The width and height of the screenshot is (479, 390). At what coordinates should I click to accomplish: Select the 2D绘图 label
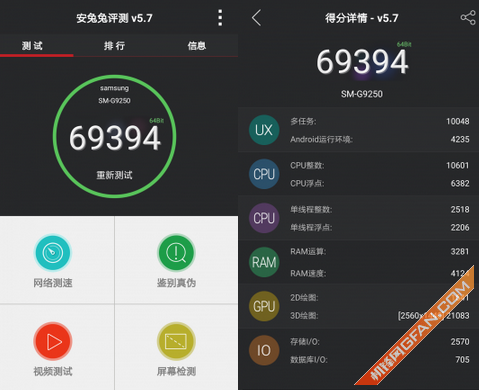tap(304, 298)
